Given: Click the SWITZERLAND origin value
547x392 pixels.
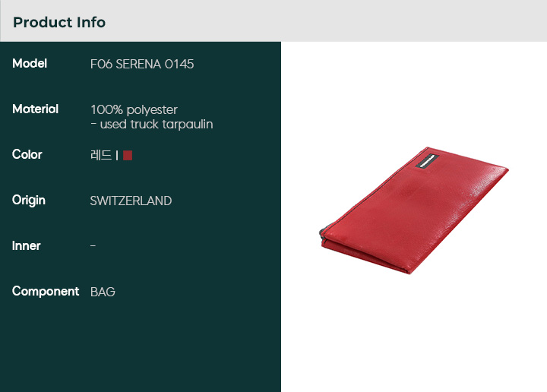Looking at the screenshot, I should click(131, 201).
